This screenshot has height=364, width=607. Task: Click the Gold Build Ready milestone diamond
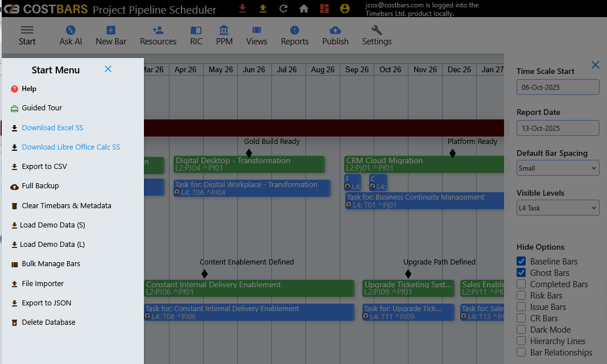click(249, 153)
